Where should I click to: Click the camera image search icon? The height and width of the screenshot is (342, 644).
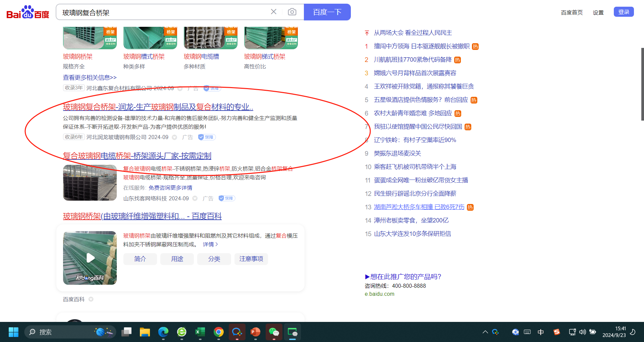pos(292,12)
